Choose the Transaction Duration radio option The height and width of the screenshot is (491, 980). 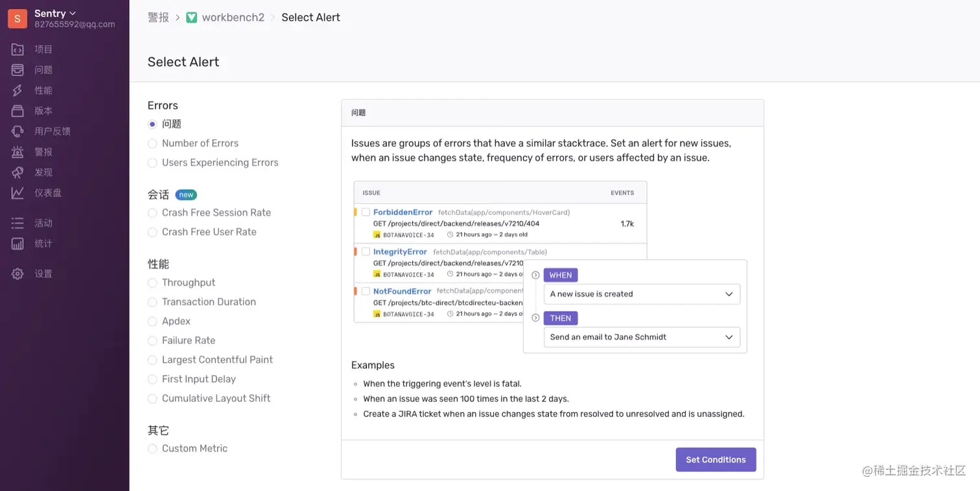pos(152,303)
